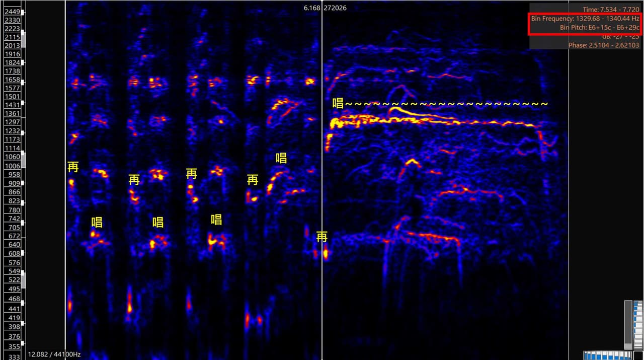Click the 'Bin Frequency: 1329.68 - 1340.44 Hz' readout

585,19
